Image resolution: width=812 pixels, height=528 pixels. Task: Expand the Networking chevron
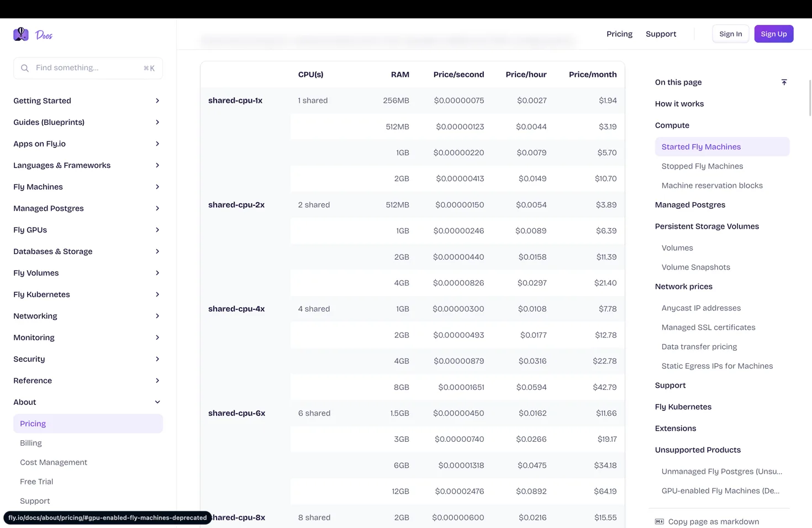tap(157, 316)
